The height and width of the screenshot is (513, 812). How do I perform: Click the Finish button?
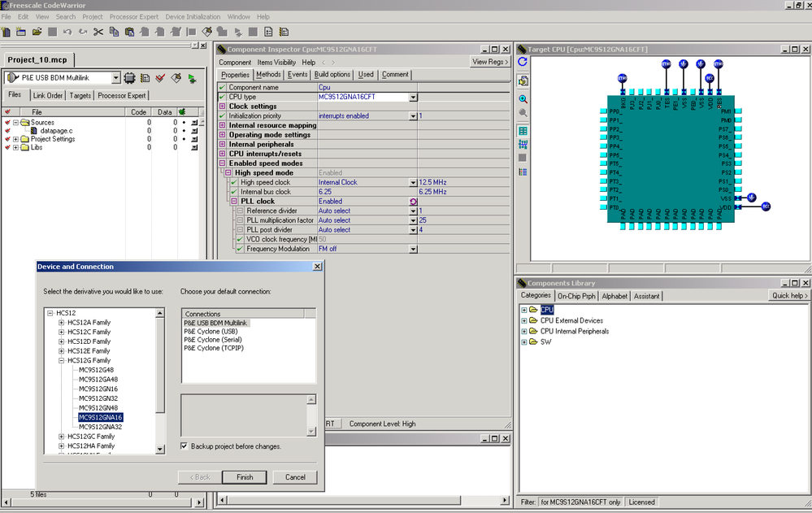pos(245,477)
